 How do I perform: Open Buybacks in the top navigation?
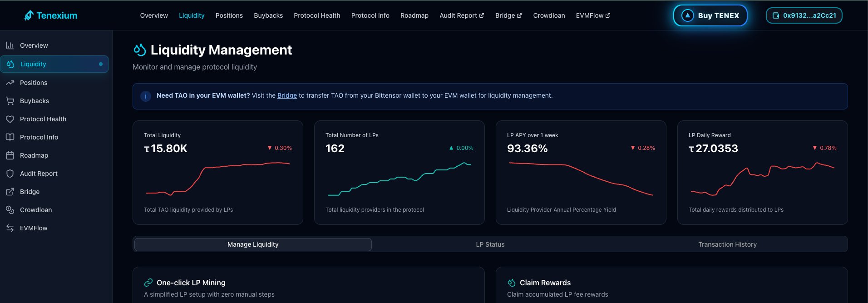pyautogui.click(x=268, y=15)
